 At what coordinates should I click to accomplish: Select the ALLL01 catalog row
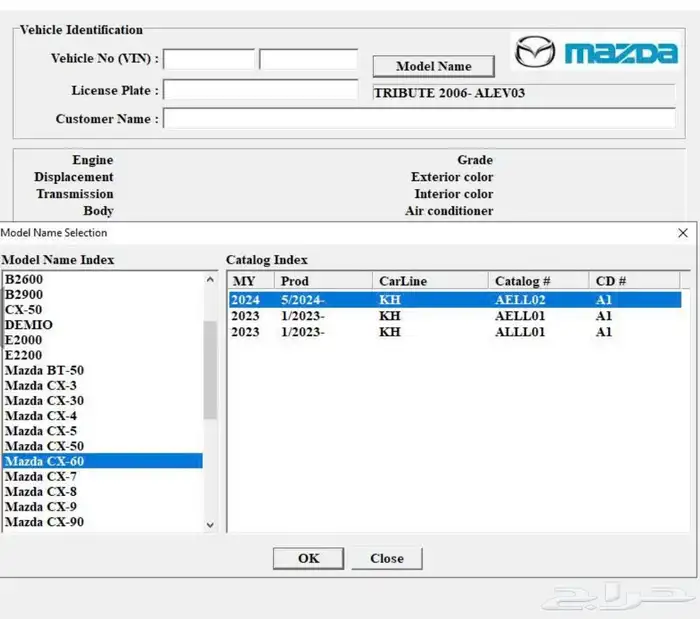(455, 332)
